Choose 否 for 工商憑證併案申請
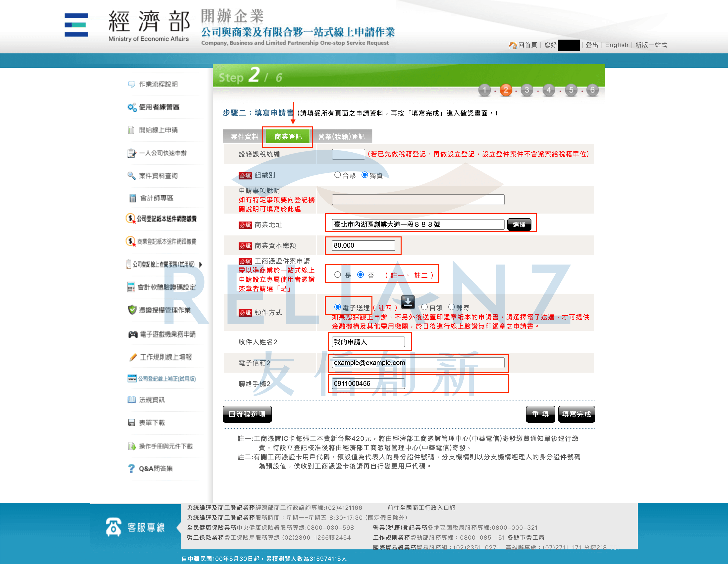 click(x=361, y=275)
